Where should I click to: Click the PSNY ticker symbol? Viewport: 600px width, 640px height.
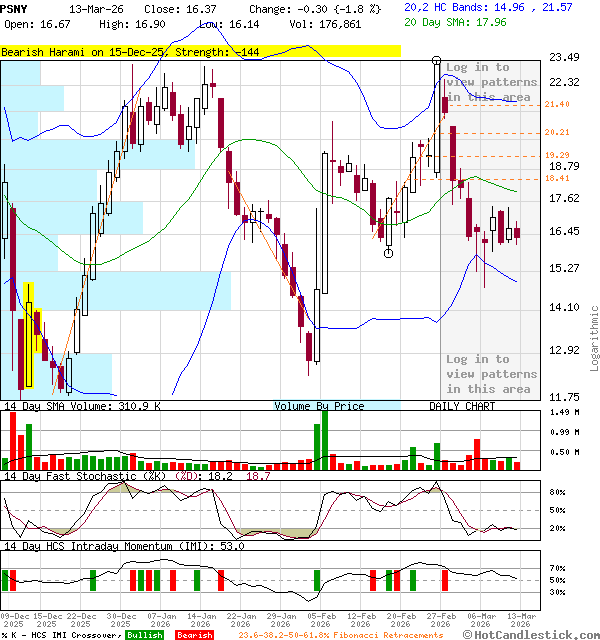(x=15, y=7)
